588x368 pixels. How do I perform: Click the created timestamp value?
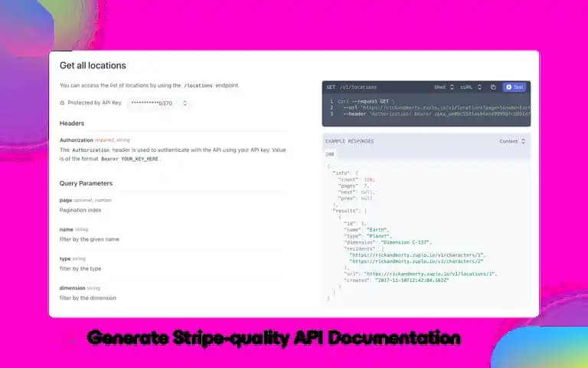pos(412,281)
